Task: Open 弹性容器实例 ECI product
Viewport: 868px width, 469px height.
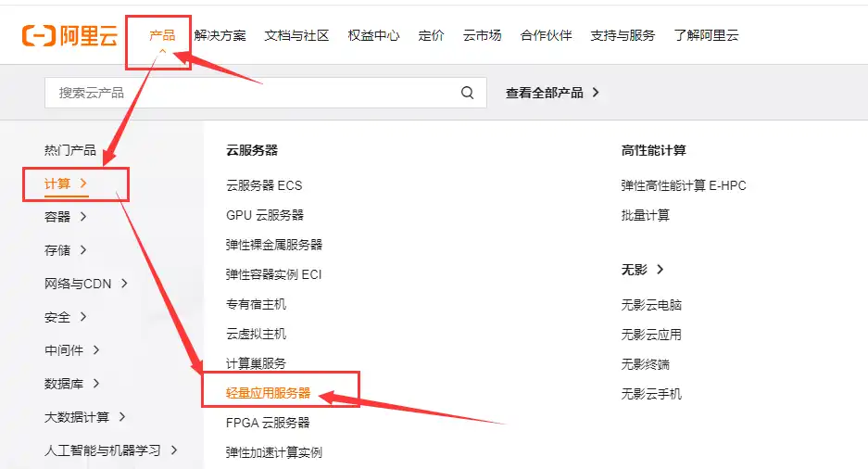Action: (273, 274)
